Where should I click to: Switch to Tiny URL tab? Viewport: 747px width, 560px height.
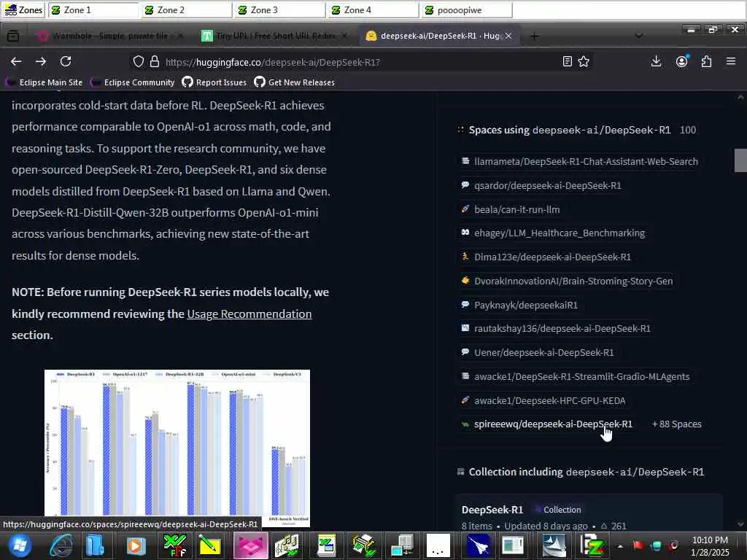275,36
